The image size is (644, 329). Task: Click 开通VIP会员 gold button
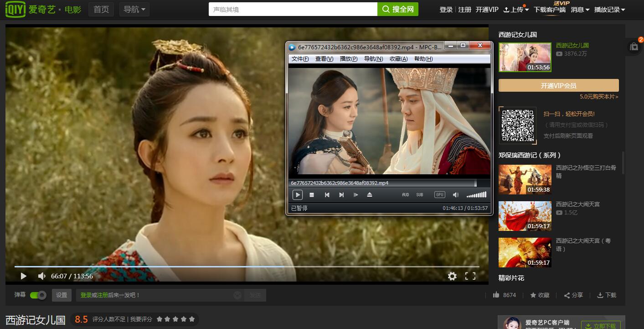click(559, 85)
